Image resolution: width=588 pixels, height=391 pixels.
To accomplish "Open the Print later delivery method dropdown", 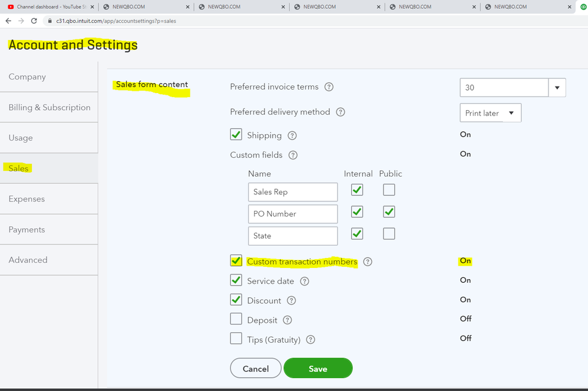I will click(x=490, y=113).
